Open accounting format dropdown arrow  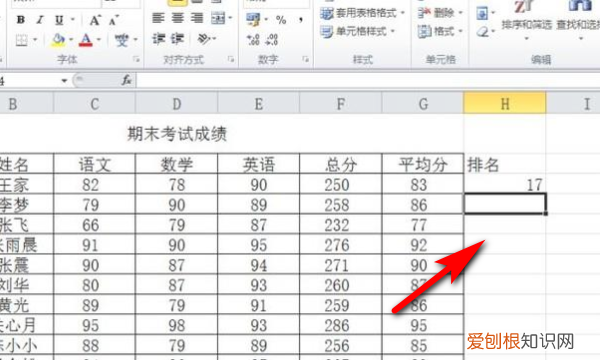click(266, 20)
